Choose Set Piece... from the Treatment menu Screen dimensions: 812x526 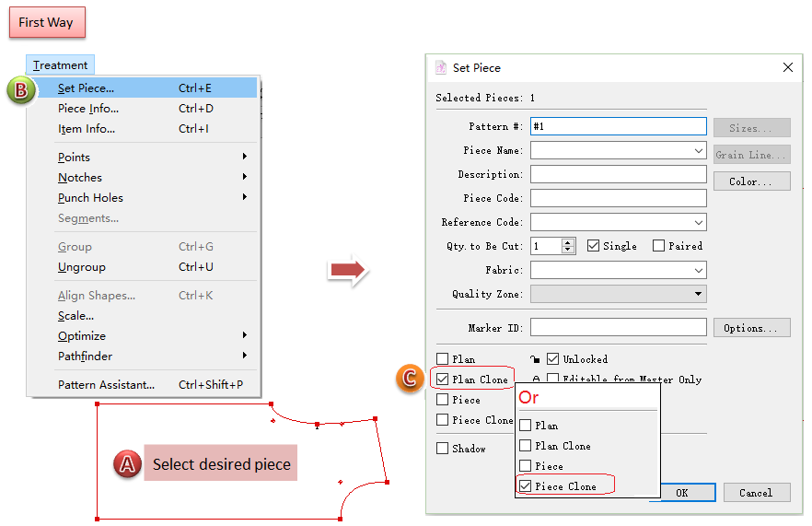86,88
